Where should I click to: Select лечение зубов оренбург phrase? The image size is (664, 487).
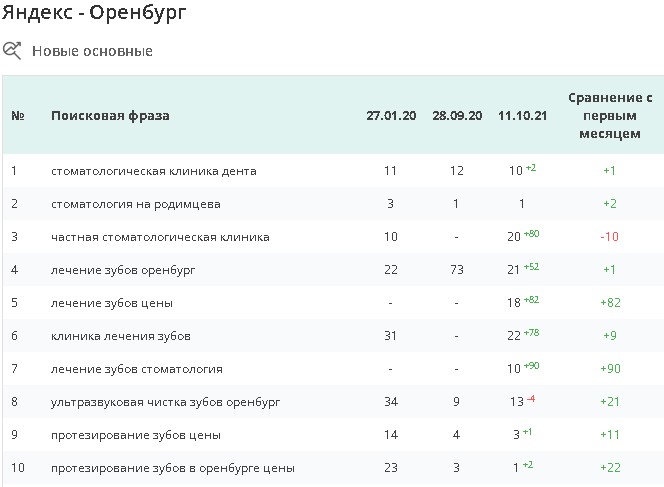tap(121, 270)
